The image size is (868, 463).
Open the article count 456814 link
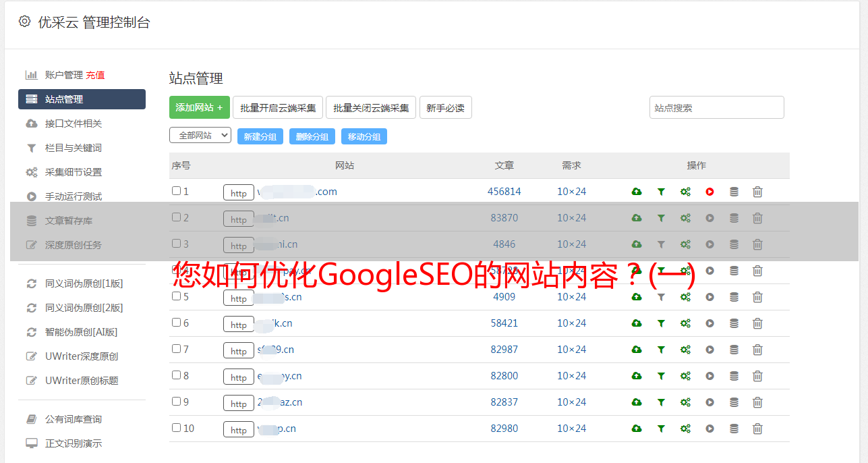[504, 192]
